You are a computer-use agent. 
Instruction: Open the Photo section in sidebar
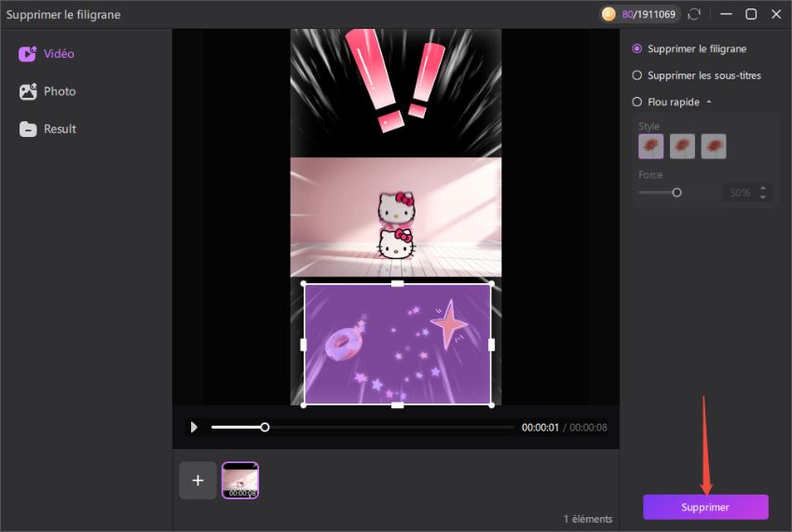point(48,91)
